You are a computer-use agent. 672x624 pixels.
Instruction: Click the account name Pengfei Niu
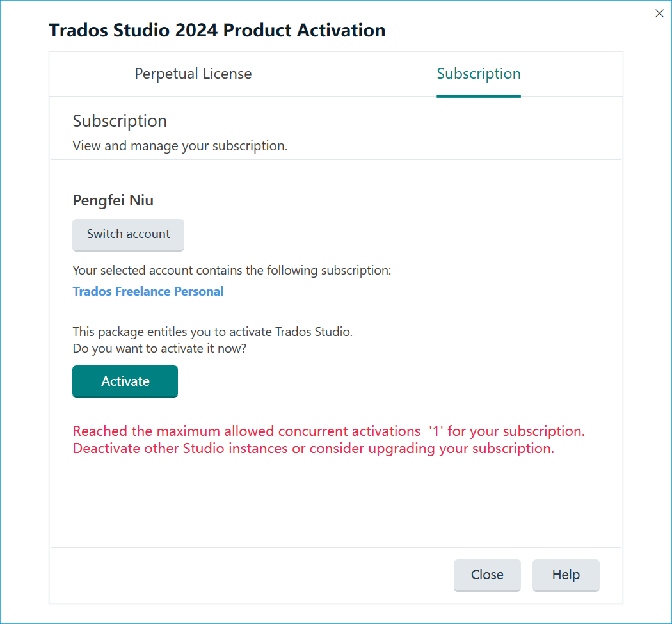pos(113,200)
